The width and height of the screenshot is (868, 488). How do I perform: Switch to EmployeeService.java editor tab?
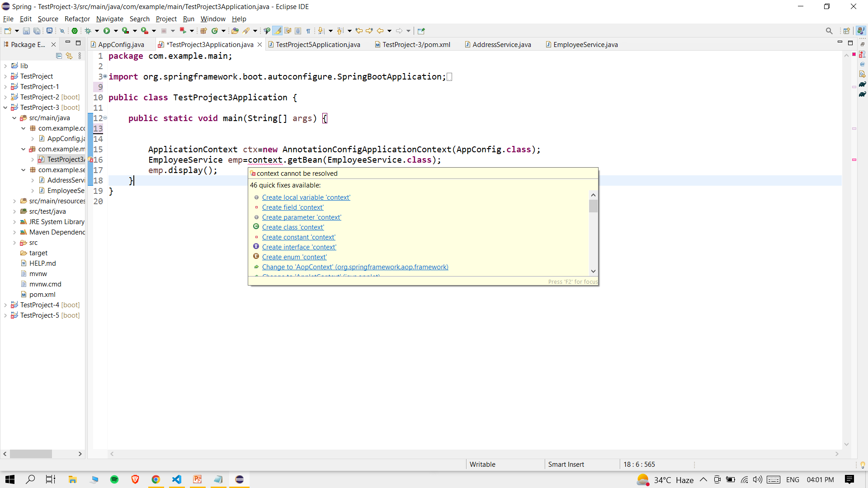pyautogui.click(x=582, y=44)
